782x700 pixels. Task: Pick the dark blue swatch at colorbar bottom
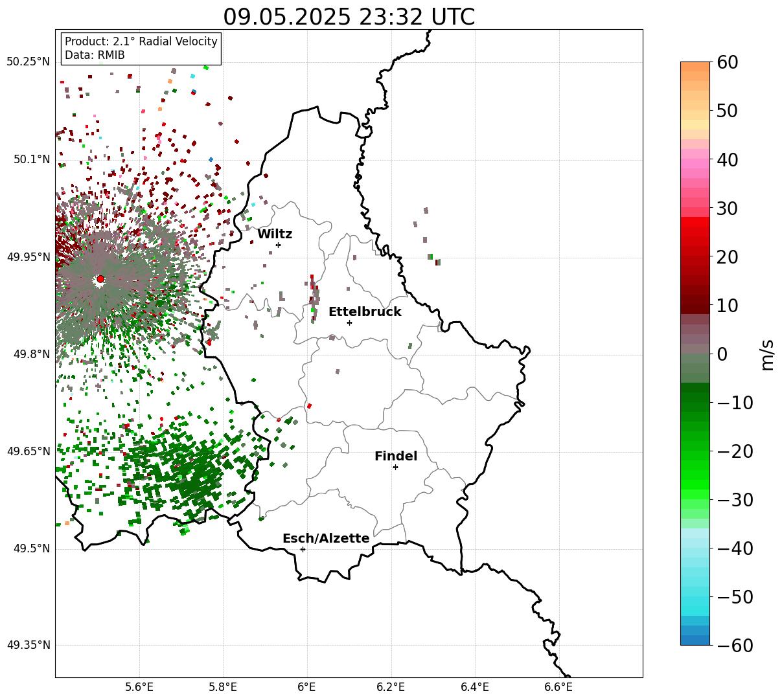(x=695, y=640)
